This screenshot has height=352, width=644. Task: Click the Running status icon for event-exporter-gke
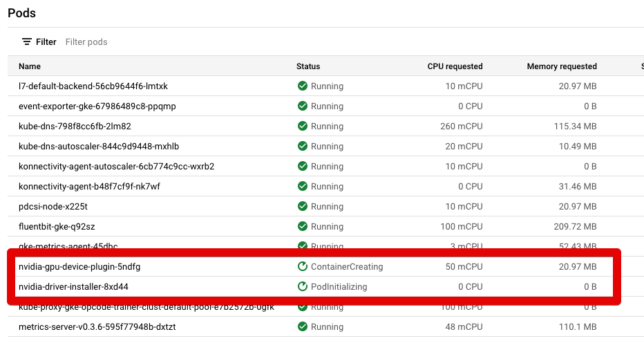pyautogui.click(x=302, y=106)
